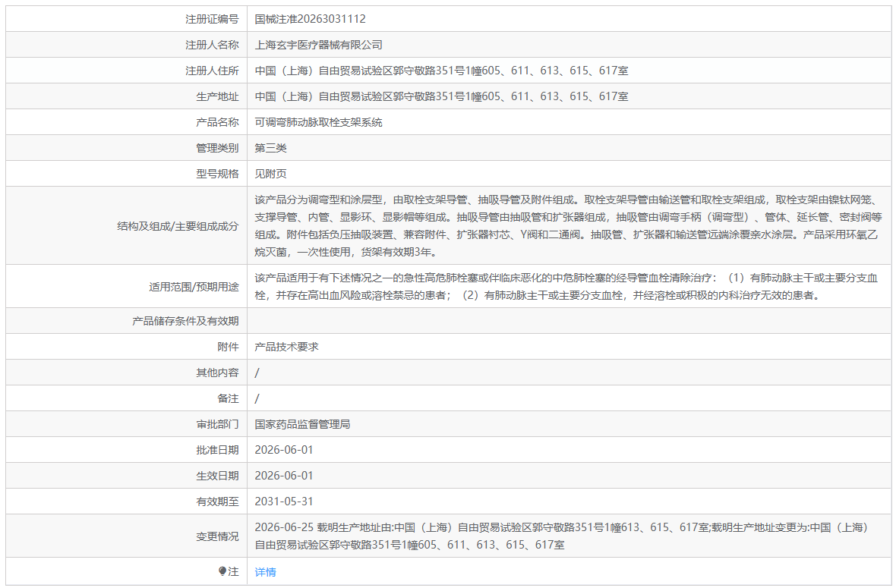Click the 产品储存条件及有效期 label
The height and width of the screenshot is (588, 896).
click(185, 321)
